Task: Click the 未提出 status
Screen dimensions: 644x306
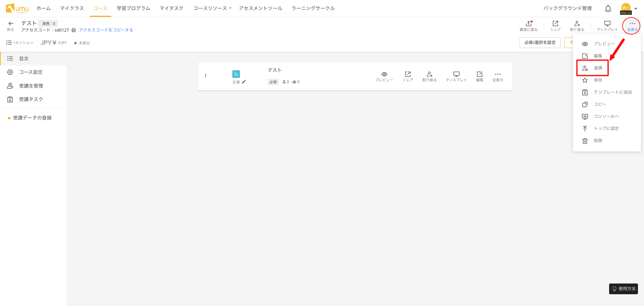Action: coord(82,43)
